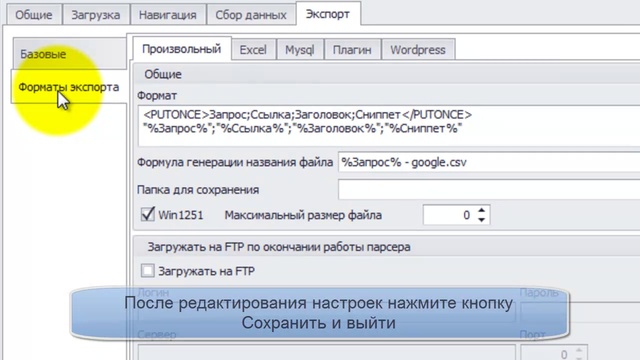640x360 pixels.
Task: Open the Общие top tab
Action: 34,15
